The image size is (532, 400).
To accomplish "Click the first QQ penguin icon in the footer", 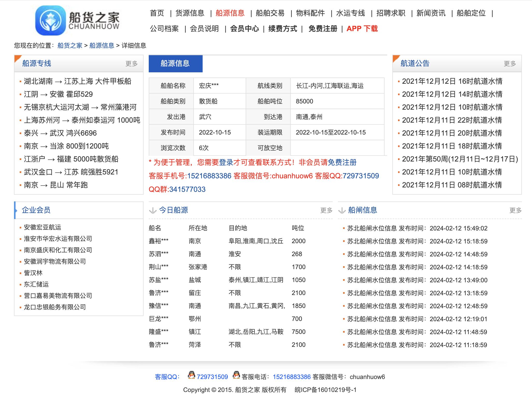I will point(191,375).
